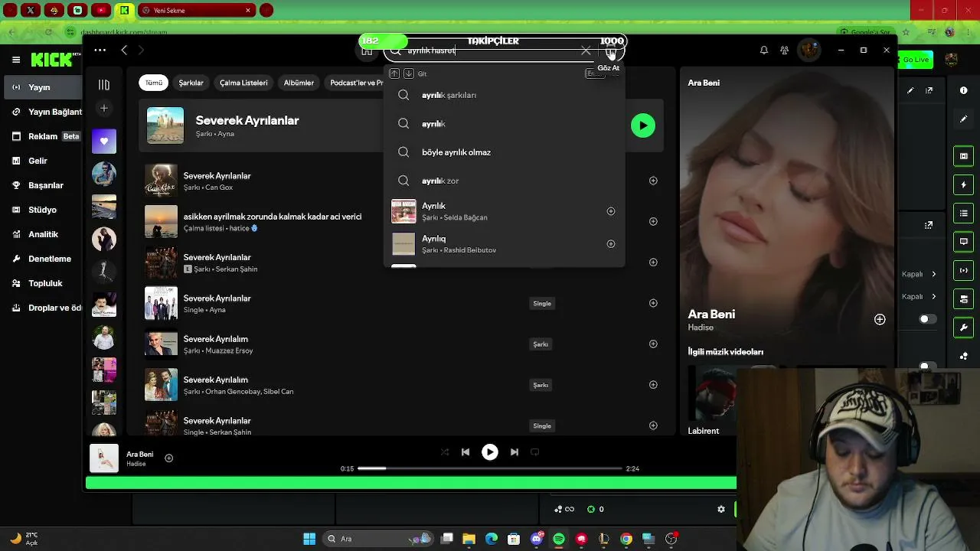
Task: Clear the Spotify search field
Action: (x=586, y=51)
